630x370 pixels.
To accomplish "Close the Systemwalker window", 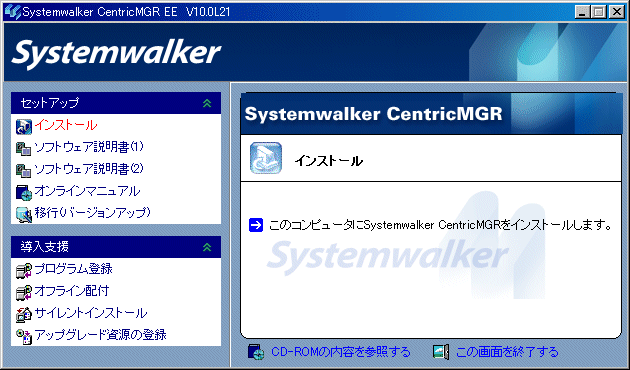I will point(616,12).
